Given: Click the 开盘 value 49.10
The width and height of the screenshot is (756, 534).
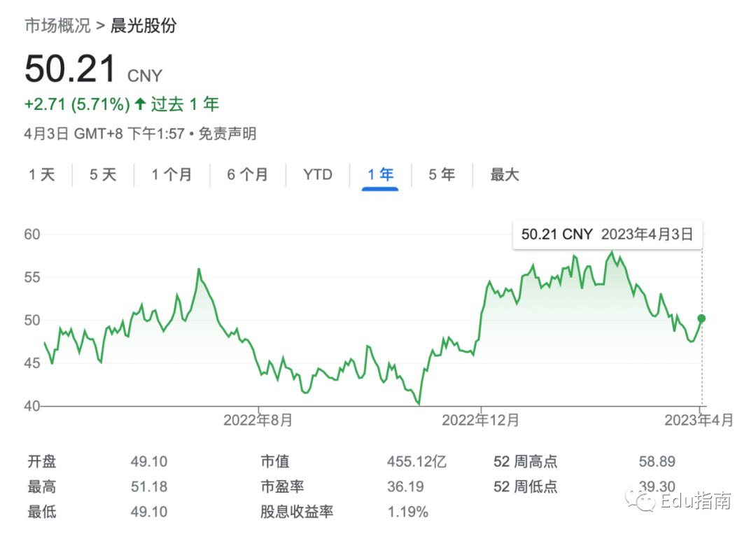Looking at the screenshot, I should (149, 462).
